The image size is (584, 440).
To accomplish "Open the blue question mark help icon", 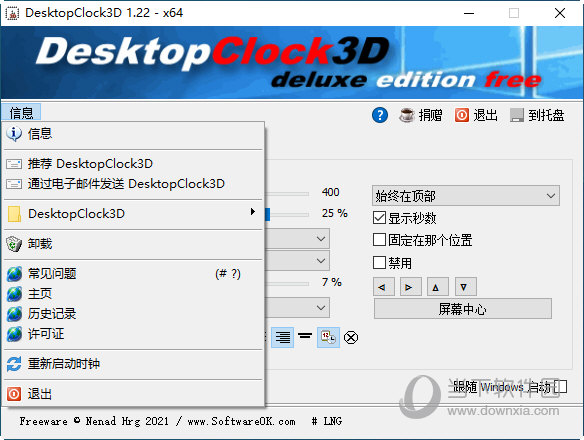I will tap(380, 115).
